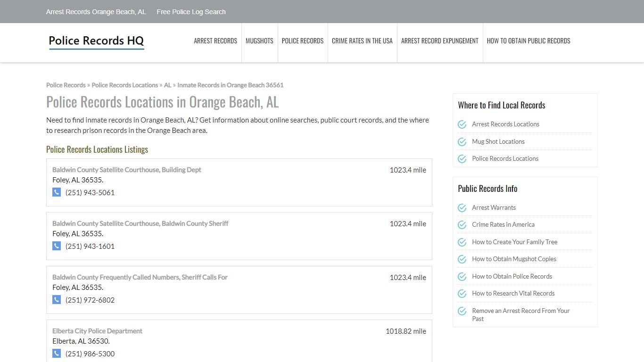Click checkmark icon next to Arrest Records Locations
The height and width of the screenshot is (362, 644).
pyautogui.click(x=462, y=124)
